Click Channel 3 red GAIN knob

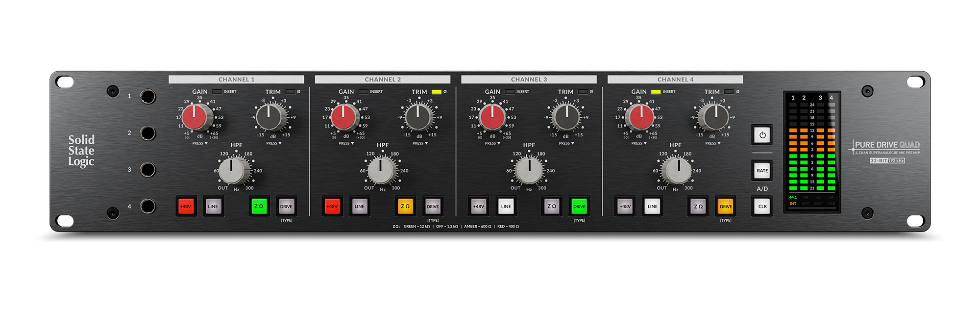(x=492, y=118)
